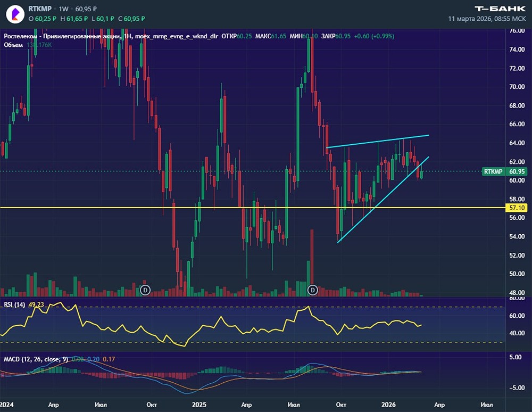
Task: Click the 64.00 price axis label
Action: 517,143
